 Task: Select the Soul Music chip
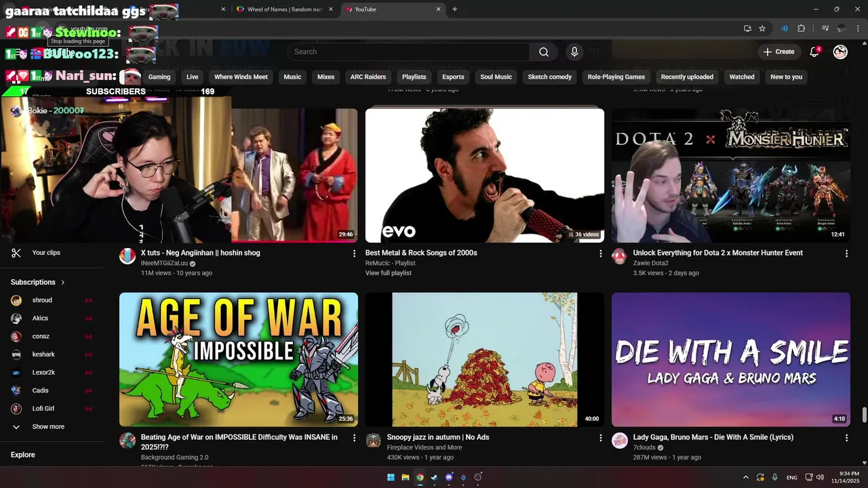coord(496,77)
